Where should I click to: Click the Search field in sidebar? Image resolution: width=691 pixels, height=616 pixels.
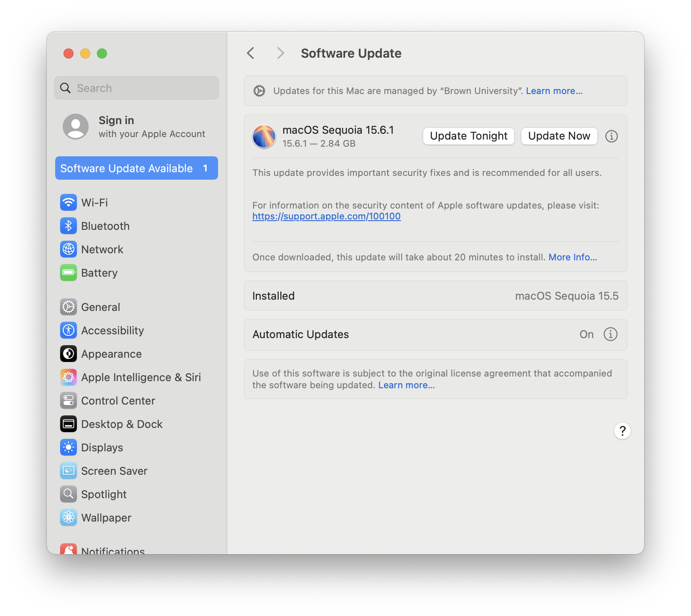pos(137,88)
